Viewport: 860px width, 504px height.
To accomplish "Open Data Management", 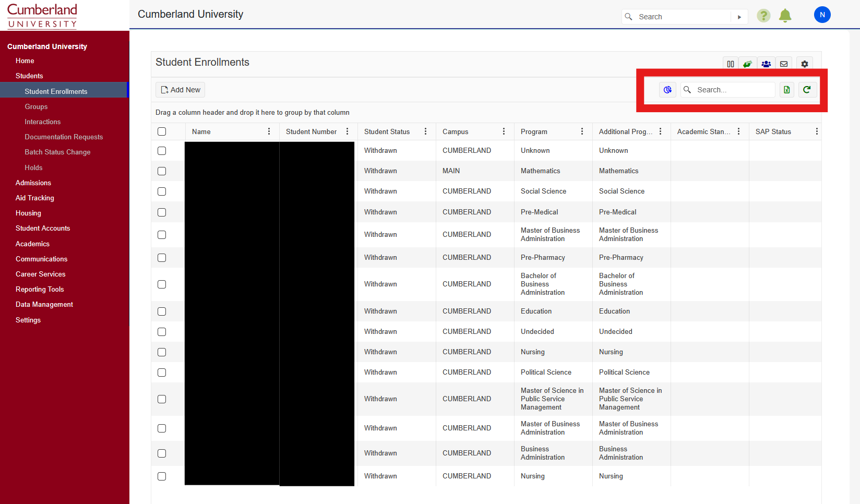I will pos(44,304).
